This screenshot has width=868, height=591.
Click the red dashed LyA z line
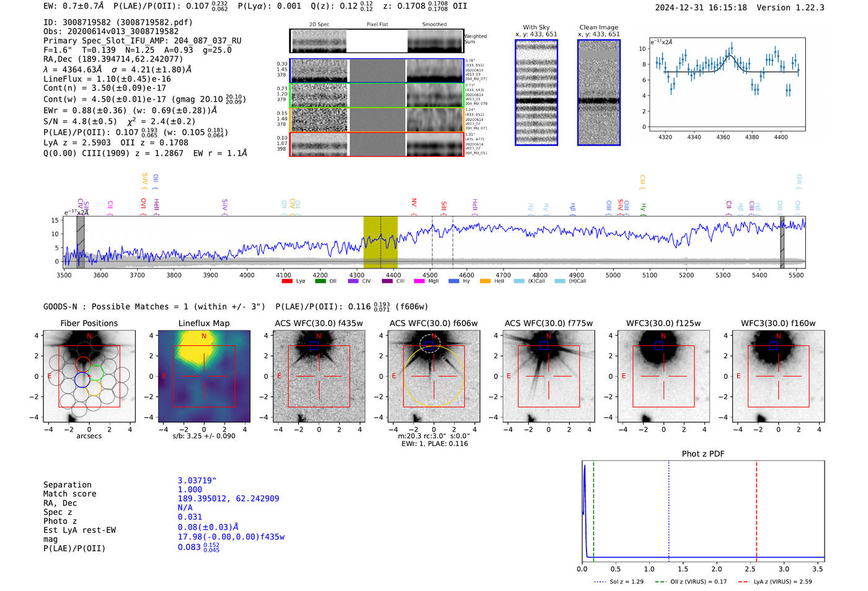(x=756, y=512)
